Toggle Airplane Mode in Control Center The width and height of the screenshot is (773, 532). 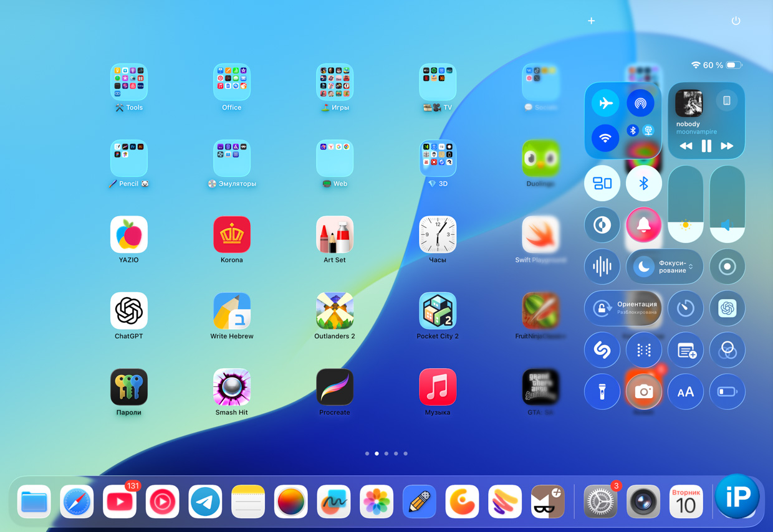tap(605, 103)
